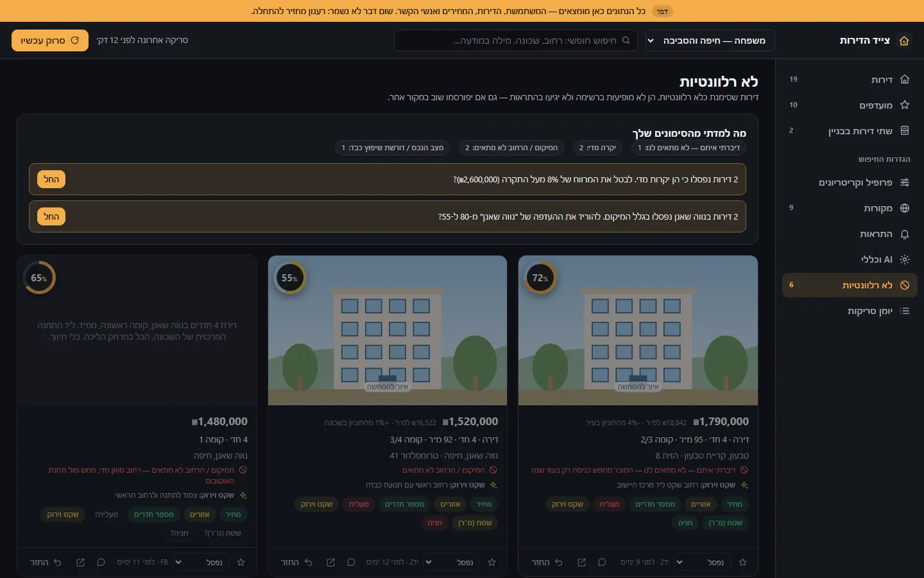Screen dimensions: 924x578
Task: Open the AI כללי rules page
Action: [850, 259]
